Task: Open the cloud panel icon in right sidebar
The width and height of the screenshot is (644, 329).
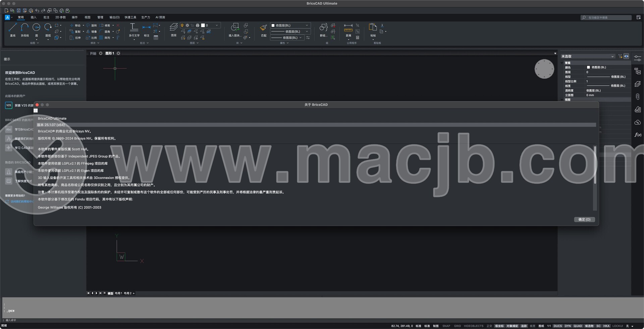Action: (638, 122)
